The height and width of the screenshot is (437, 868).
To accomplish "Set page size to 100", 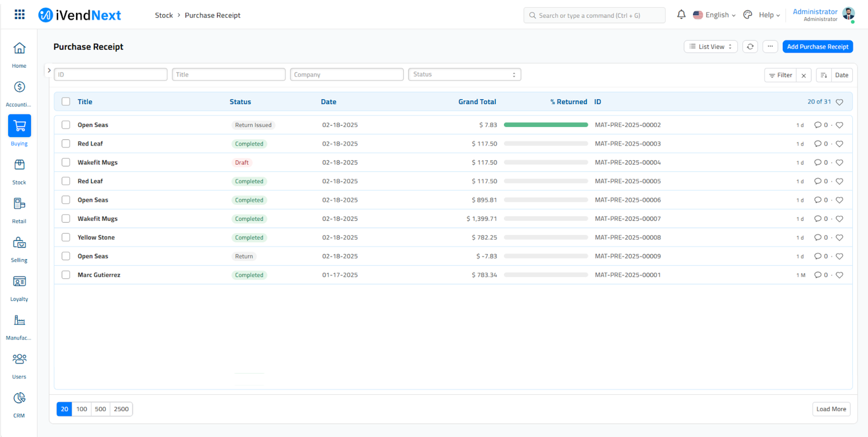I will click(x=82, y=409).
